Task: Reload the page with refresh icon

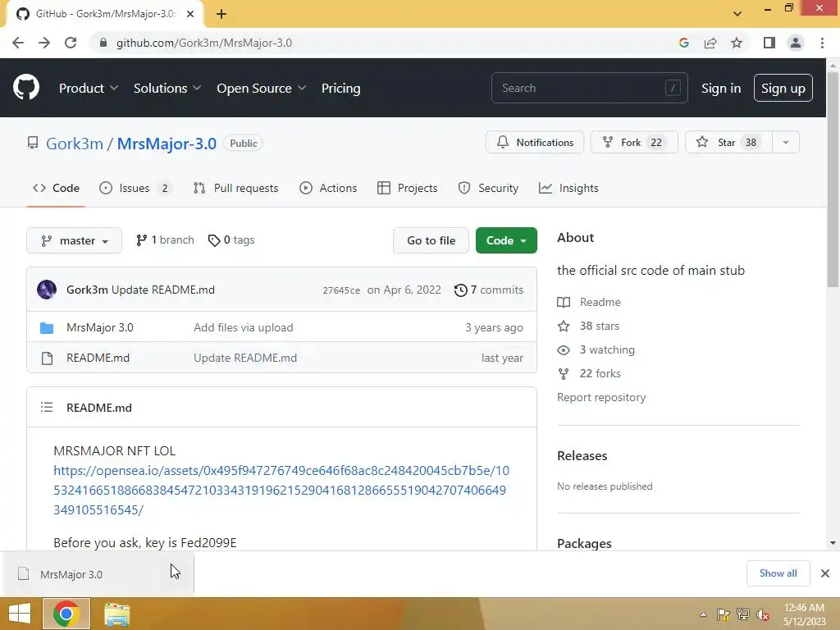Action: coord(71,43)
